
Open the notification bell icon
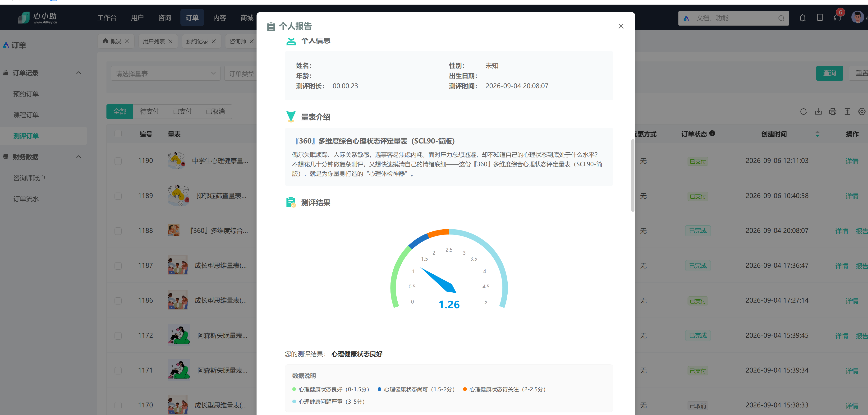pyautogui.click(x=802, y=18)
